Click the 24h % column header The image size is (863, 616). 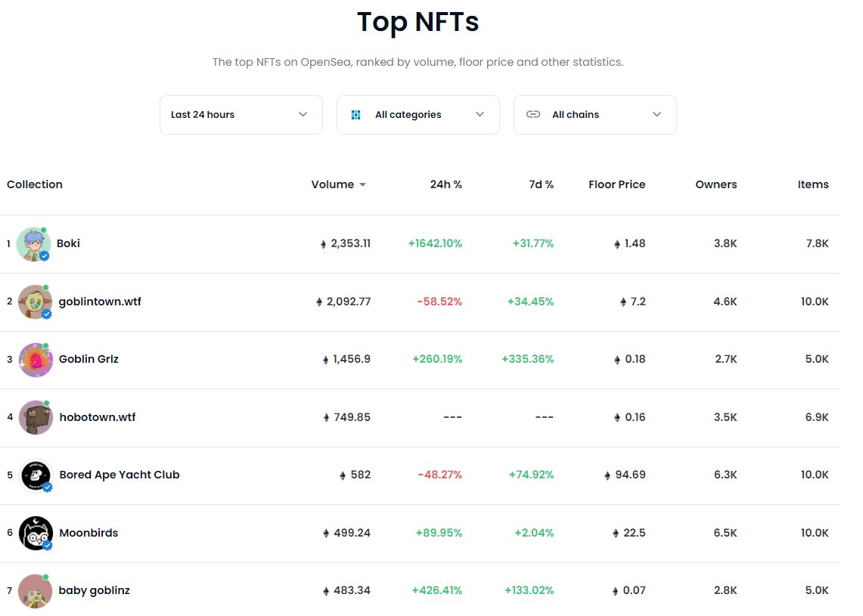[445, 184]
